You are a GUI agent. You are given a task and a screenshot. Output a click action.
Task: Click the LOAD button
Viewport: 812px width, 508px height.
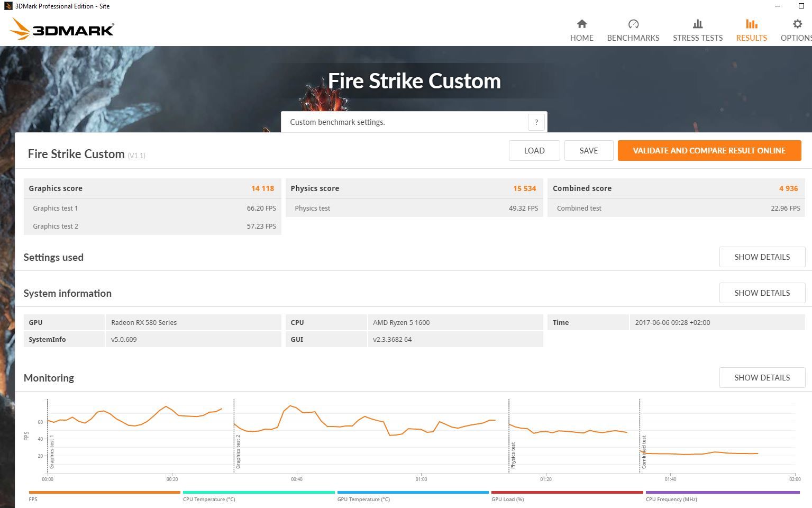[x=534, y=151]
